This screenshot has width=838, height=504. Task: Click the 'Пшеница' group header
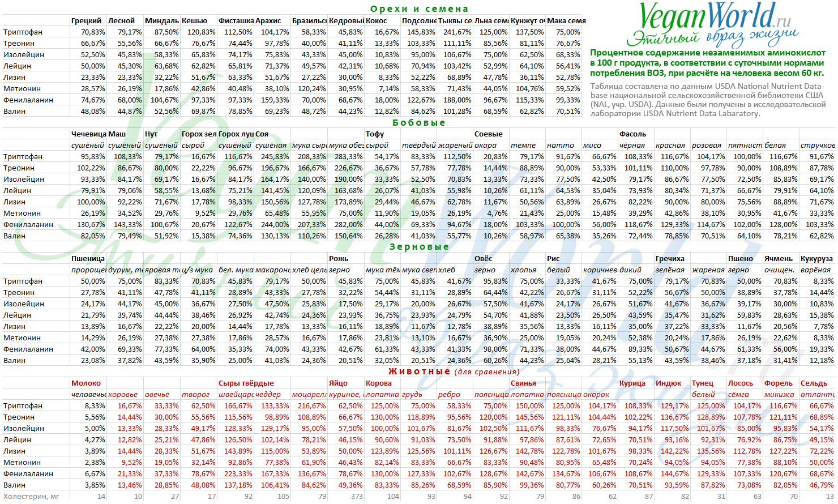88,258
